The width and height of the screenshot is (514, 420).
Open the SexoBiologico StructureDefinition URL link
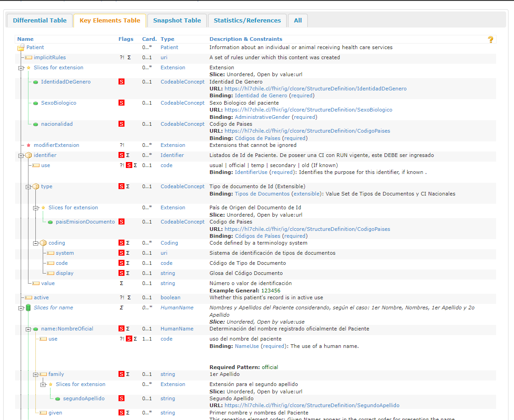point(308,110)
